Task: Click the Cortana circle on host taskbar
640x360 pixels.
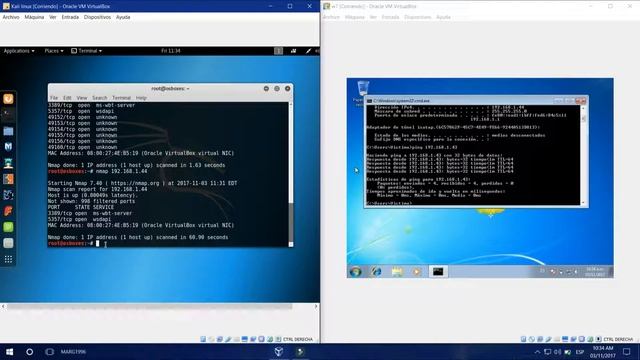Action: pyautogui.click(x=29, y=352)
